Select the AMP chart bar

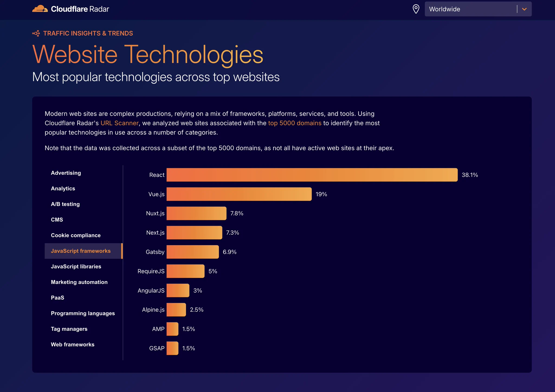click(172, 329)
